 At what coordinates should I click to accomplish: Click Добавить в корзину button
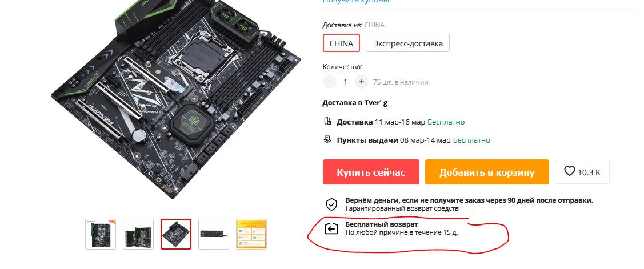[487, 172]
